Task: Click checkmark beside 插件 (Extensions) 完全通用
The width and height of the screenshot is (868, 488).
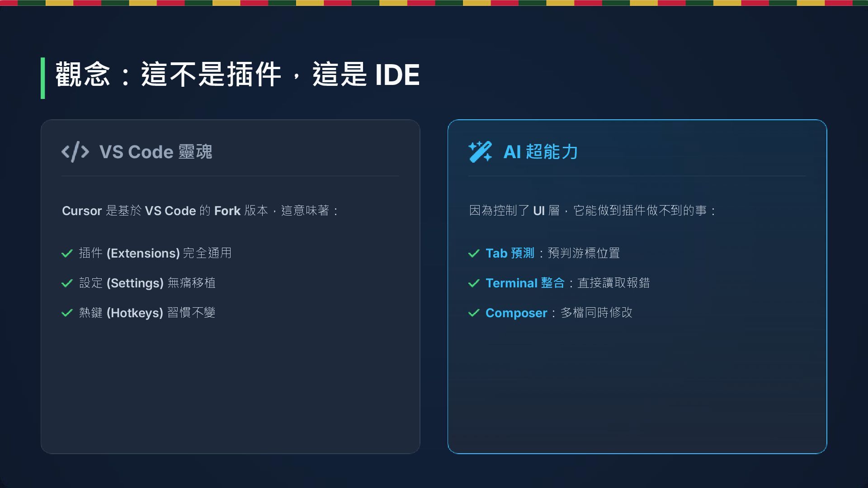Action: (x=67, y=253)
